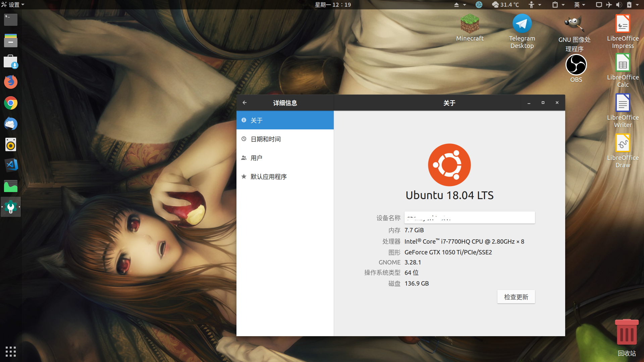Open the green System Monitor dock icon
Screen dimensions: 644x362
tap(11, 186)
